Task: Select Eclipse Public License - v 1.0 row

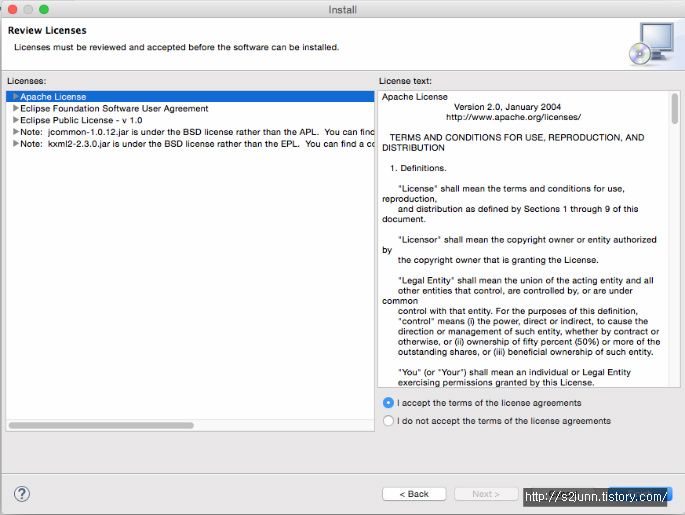Action: click(x=190, y=120)
